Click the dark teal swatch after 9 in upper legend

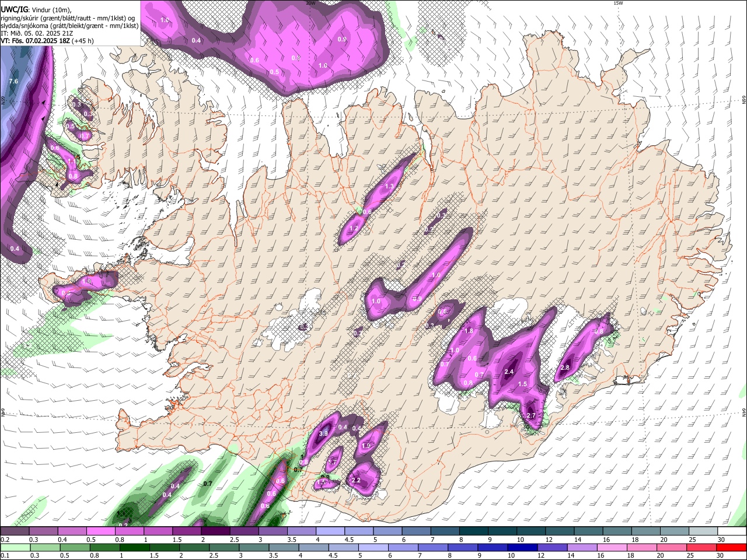[501, 531]
